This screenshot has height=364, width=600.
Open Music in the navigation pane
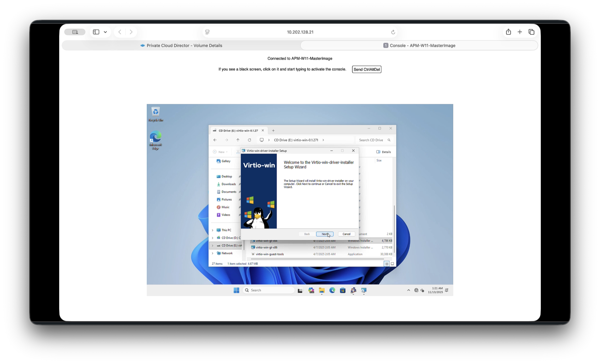[223, 207]
